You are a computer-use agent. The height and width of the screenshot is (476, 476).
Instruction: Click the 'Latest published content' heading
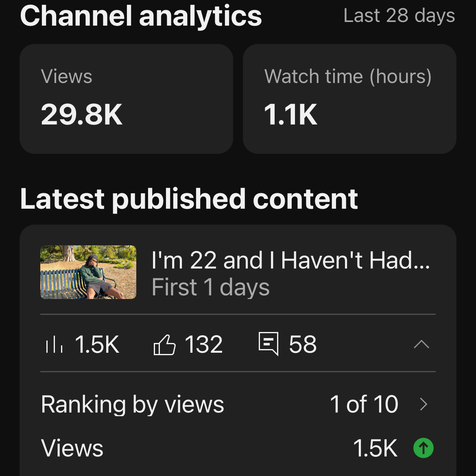[189, 199]
